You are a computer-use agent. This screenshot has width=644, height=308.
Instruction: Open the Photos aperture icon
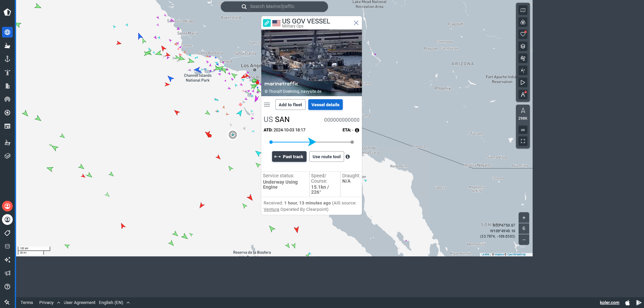pyautogui.click(x=7, y=113)
